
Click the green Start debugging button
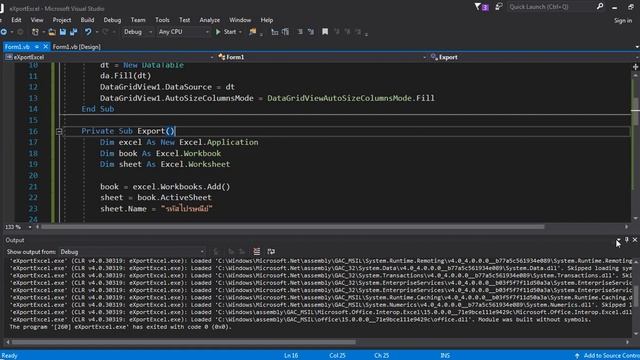[x=226, y=32]
